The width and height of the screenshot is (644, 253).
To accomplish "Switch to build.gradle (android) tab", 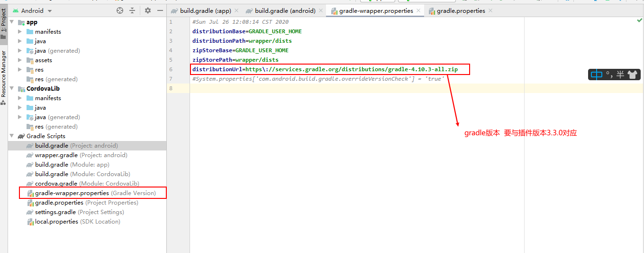I will click(285, 10).
